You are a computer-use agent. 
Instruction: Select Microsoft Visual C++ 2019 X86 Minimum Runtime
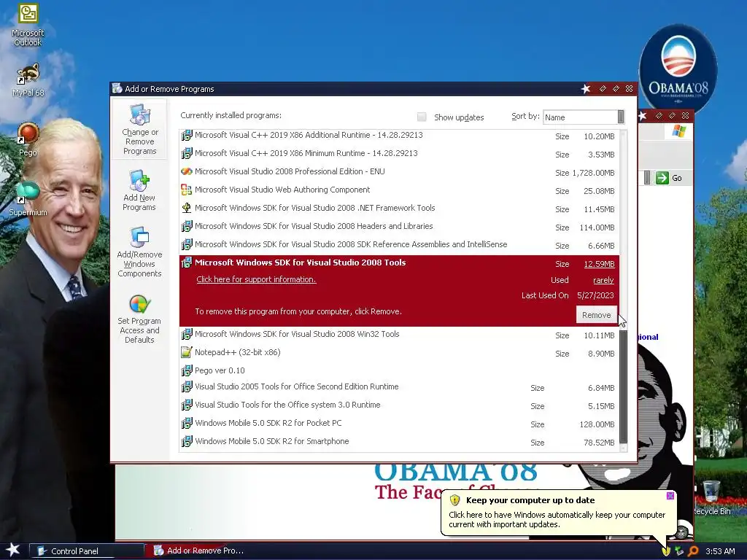point(399,153)
